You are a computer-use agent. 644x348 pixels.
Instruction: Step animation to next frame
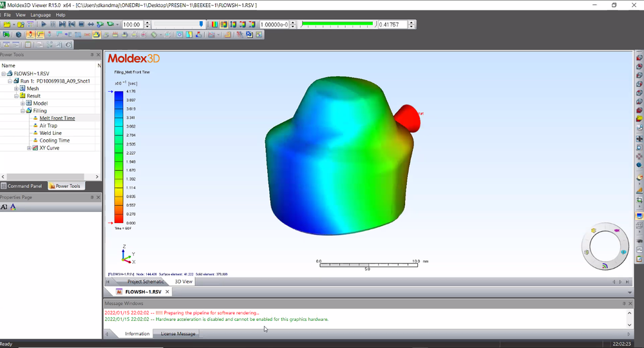pos(62,24)
